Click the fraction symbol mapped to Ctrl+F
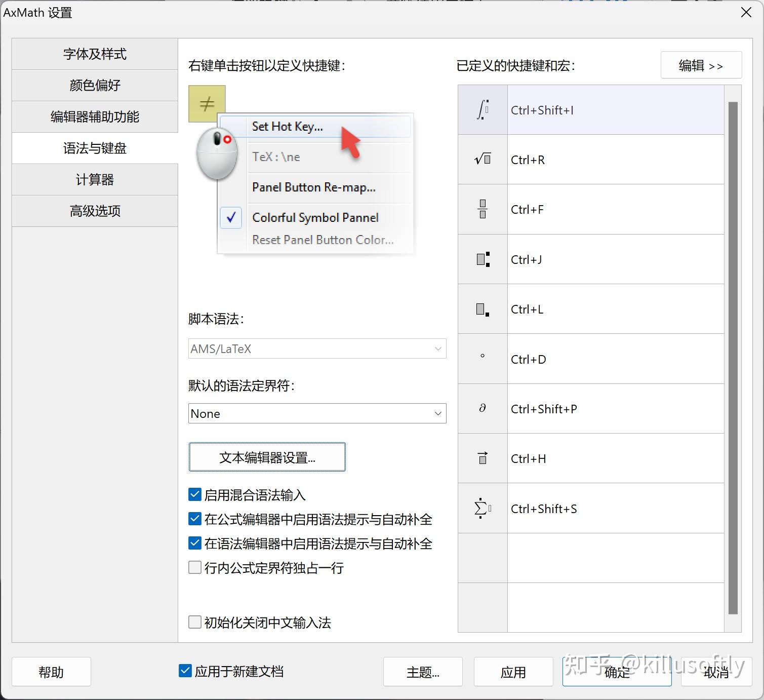Viewport: 764px width, 700px height. (482, 209)
